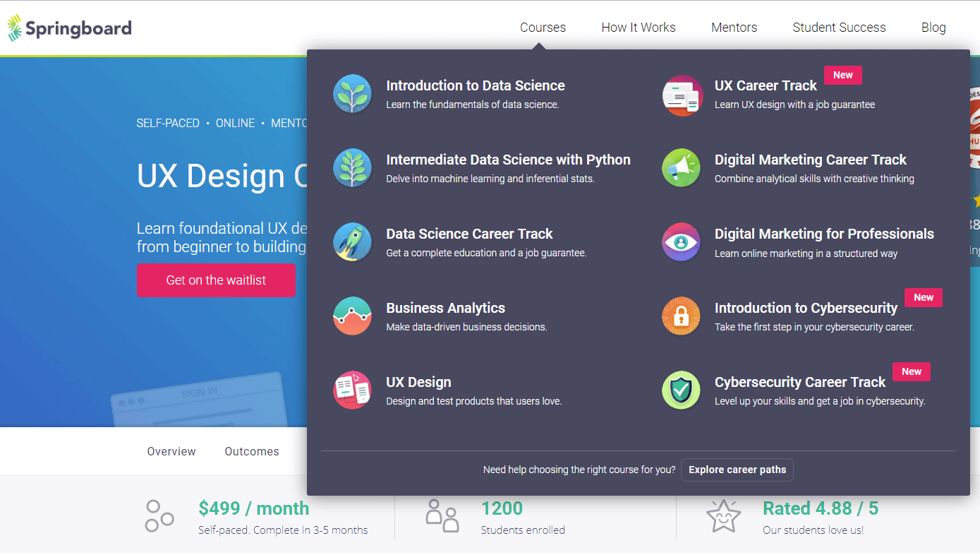This screenshot has width=980, height=555.
Task: Open How It Works page
Action: click(639, 28)
